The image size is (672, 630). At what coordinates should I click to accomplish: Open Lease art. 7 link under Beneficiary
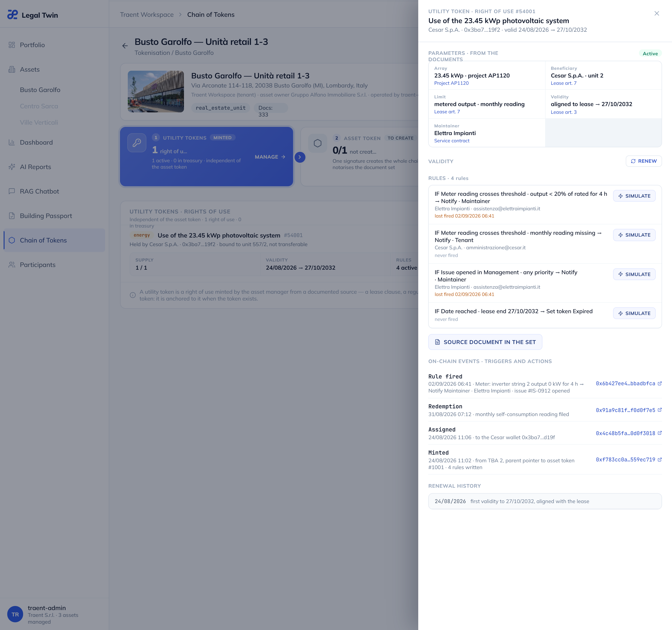563,83
